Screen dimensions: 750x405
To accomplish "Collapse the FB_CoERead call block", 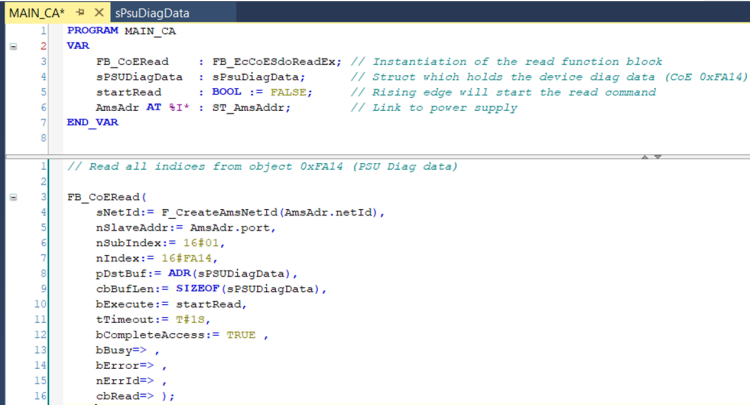I will [13, 197].
